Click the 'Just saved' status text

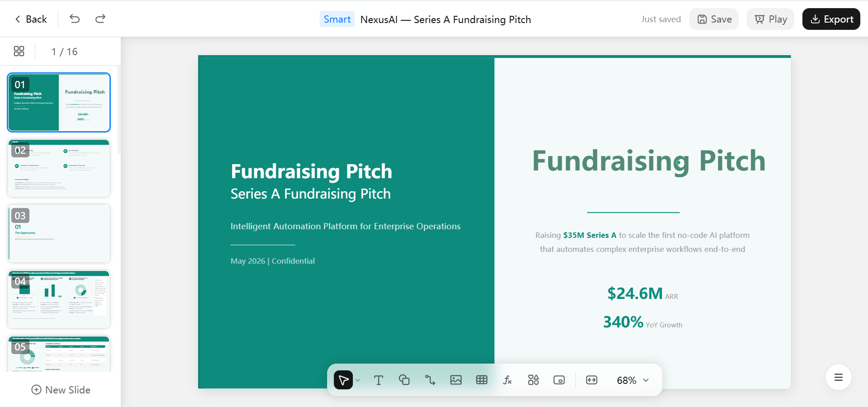click(x=661, y=19)
